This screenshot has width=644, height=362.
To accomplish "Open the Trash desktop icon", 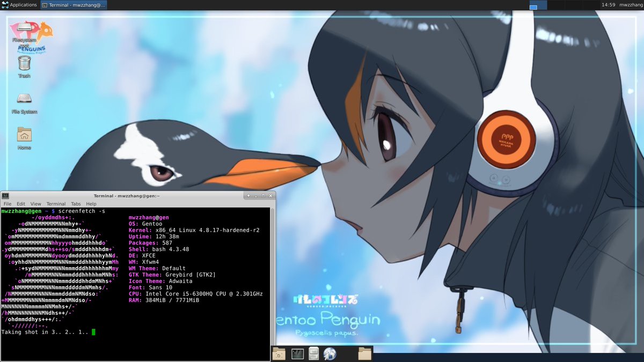I will tap(24, 67).
